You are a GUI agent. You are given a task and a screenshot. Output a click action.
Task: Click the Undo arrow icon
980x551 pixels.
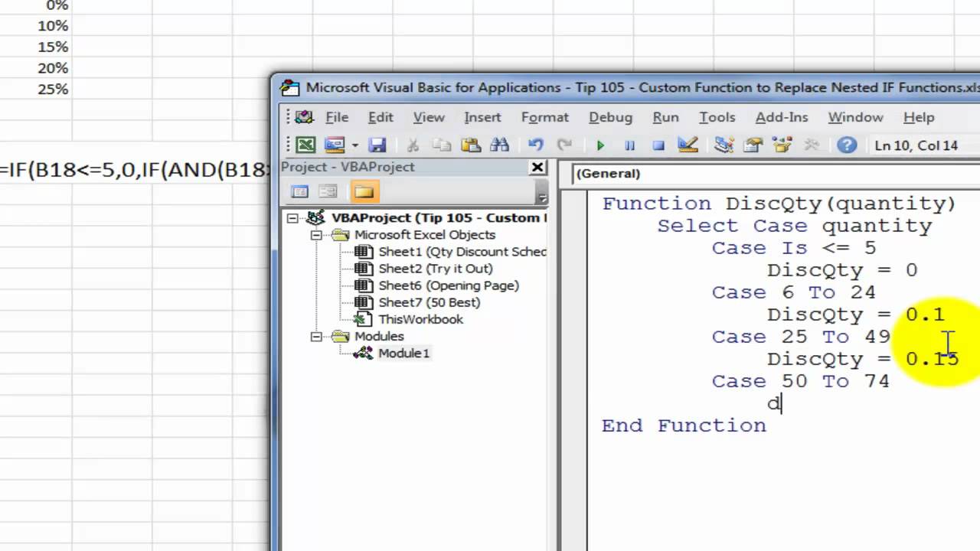[535, 145]
